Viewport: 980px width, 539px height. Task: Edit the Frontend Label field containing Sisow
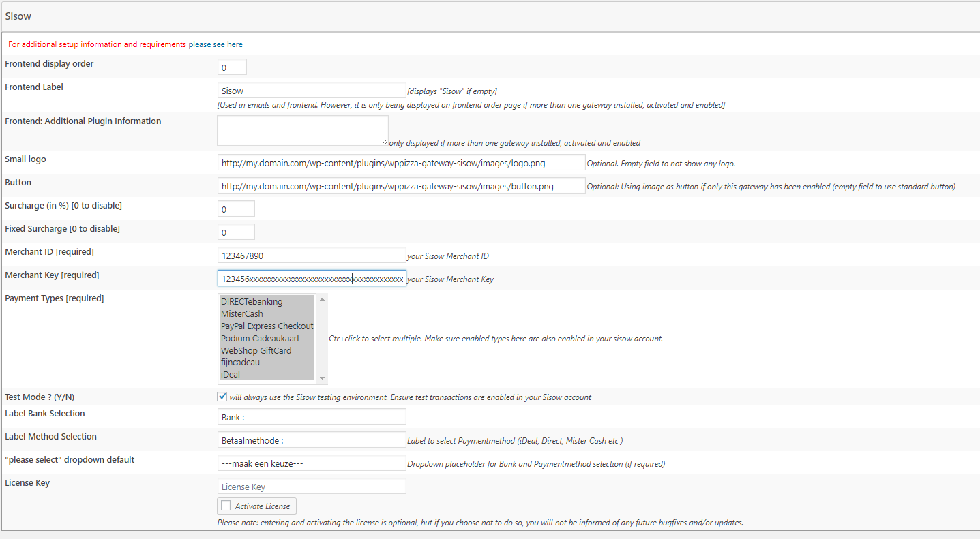pos(312,91)
